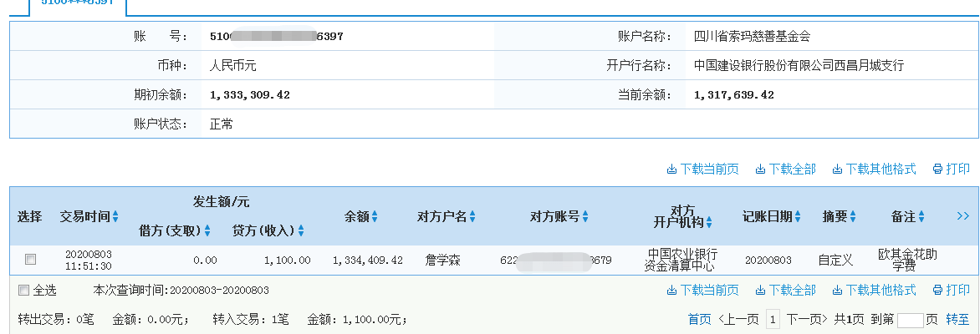
Task: Click top 下载其他格式 link
Action: [875, 169]
